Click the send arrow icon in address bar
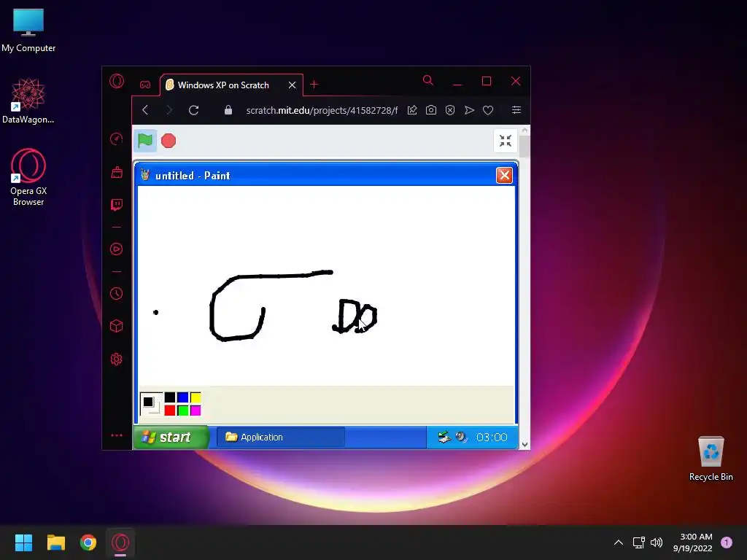 click(469, 110)
